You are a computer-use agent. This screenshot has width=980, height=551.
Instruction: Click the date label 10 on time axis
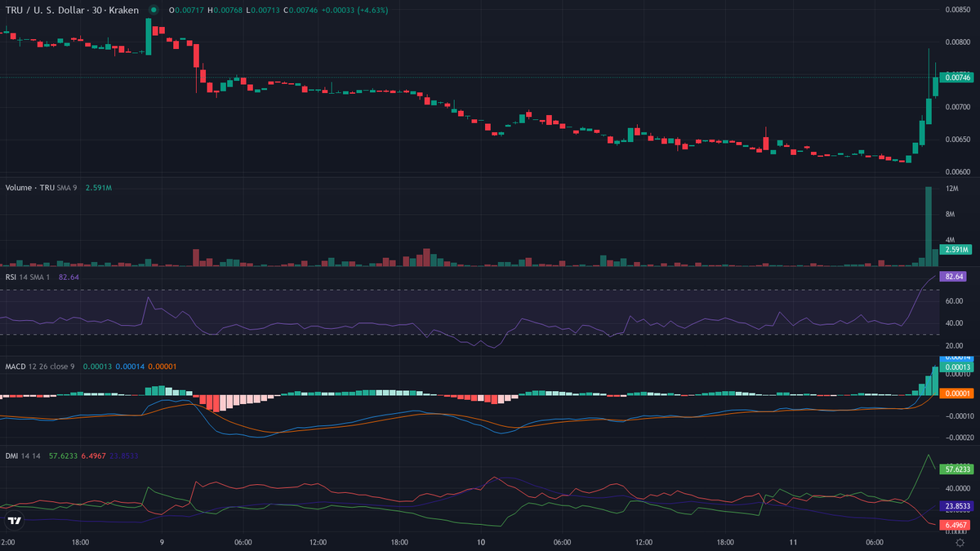(x=481, y=542)
